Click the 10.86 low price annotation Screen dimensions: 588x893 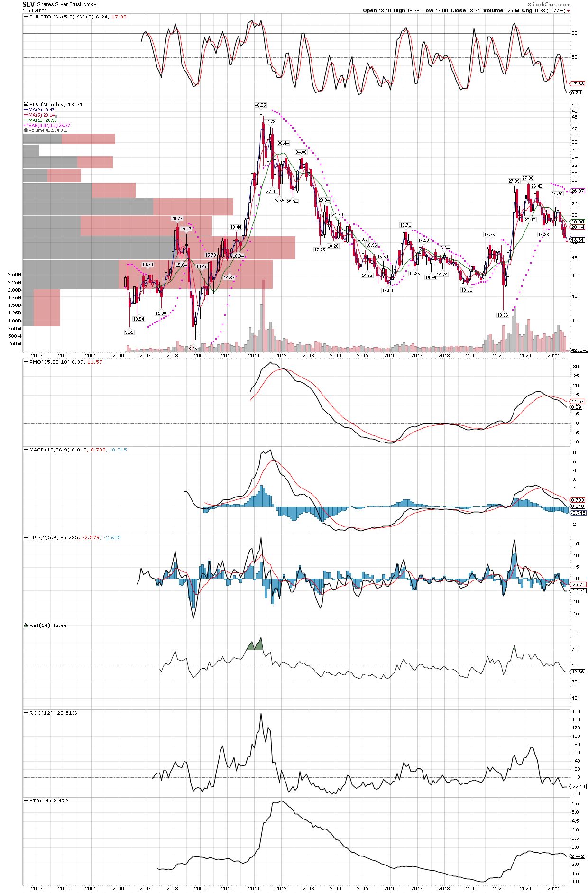coord(503,315)
